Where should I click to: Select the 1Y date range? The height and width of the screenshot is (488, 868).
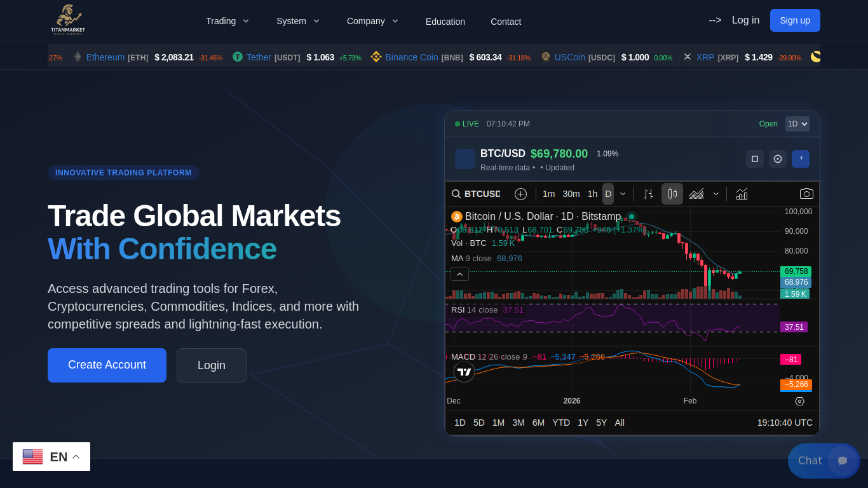[x=583, y=423]
